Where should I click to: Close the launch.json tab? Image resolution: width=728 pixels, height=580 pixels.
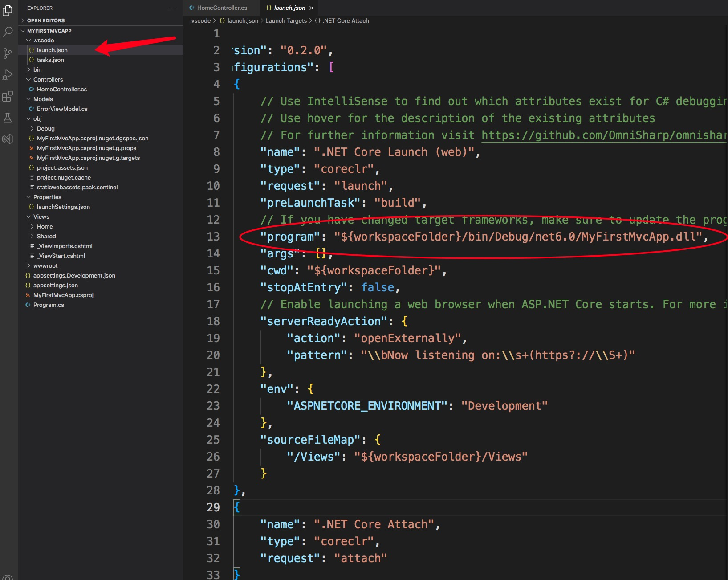[x=312, y=8]
